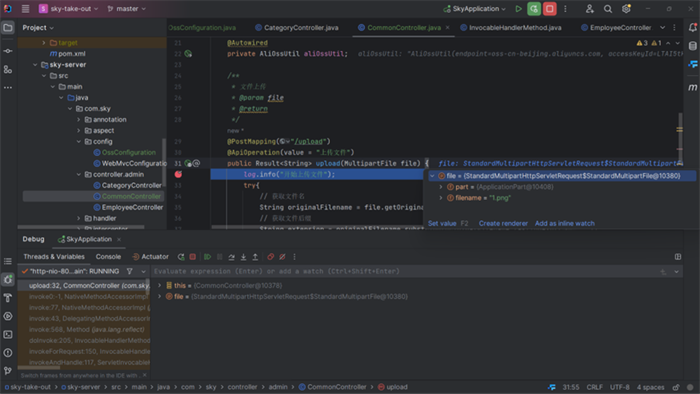
Task: Open View Breakpoints dialog
Action: pos(271,257)
